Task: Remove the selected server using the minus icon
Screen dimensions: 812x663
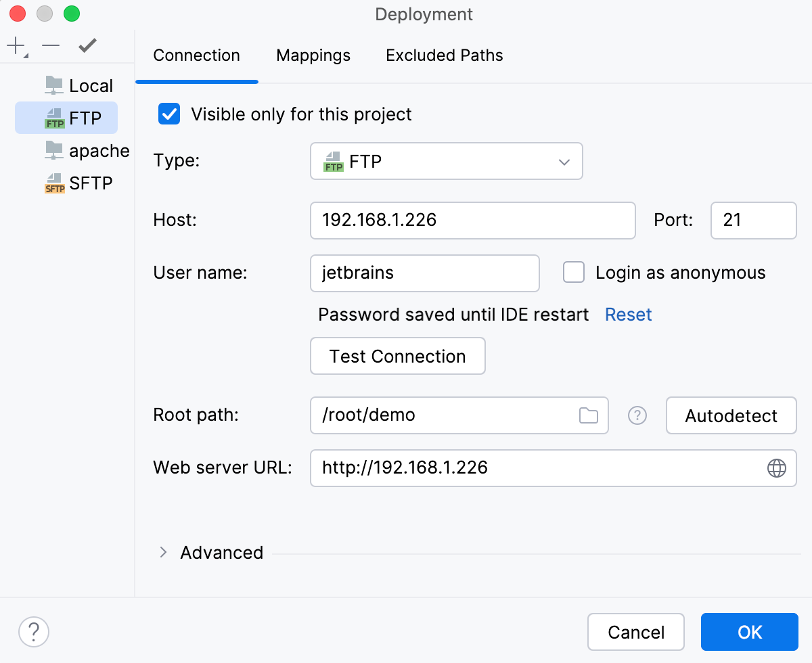Action: pos(50,46)
